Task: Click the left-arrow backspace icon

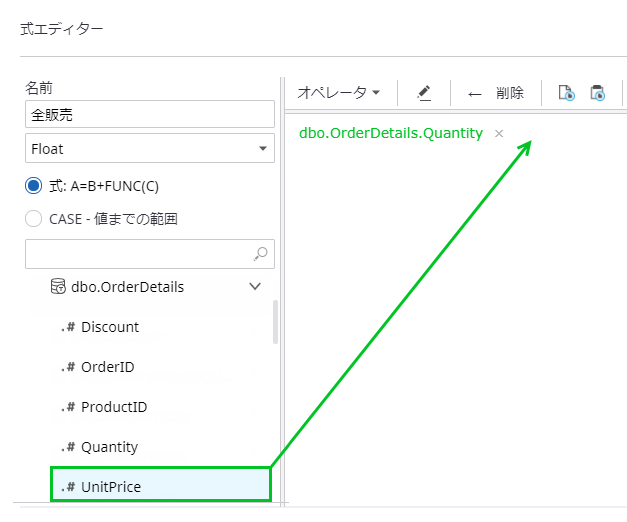Action: [x=474, y=94]
